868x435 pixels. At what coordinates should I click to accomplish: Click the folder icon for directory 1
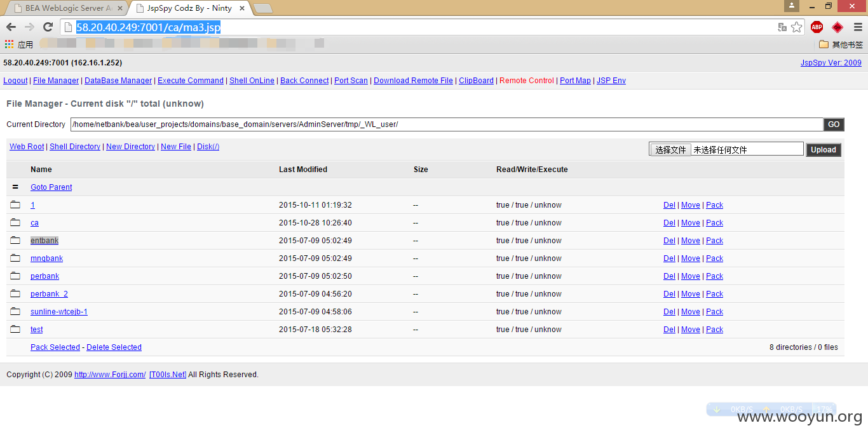pyautogui.click(x=15, y=204)
